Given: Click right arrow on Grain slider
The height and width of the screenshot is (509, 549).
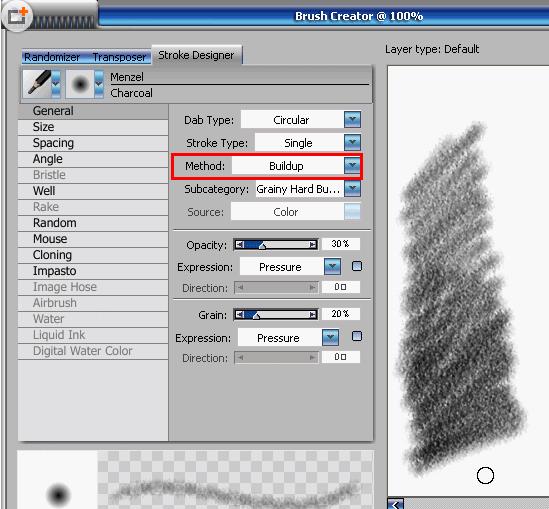Looking at the screenshot, I should 312,315.
